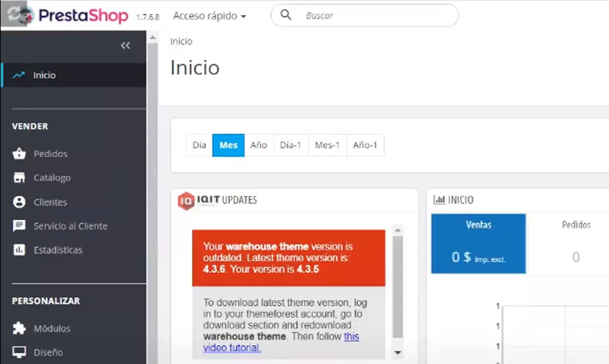609x364 pixels.
Task: Click the PrestaShop logo
Action: point(83,16)
